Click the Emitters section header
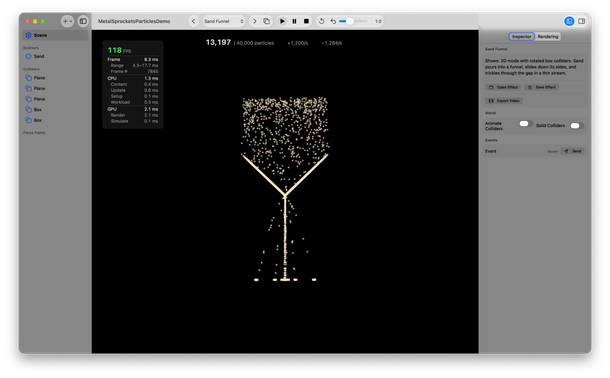610x378 pixels. [x=31, y=47]
